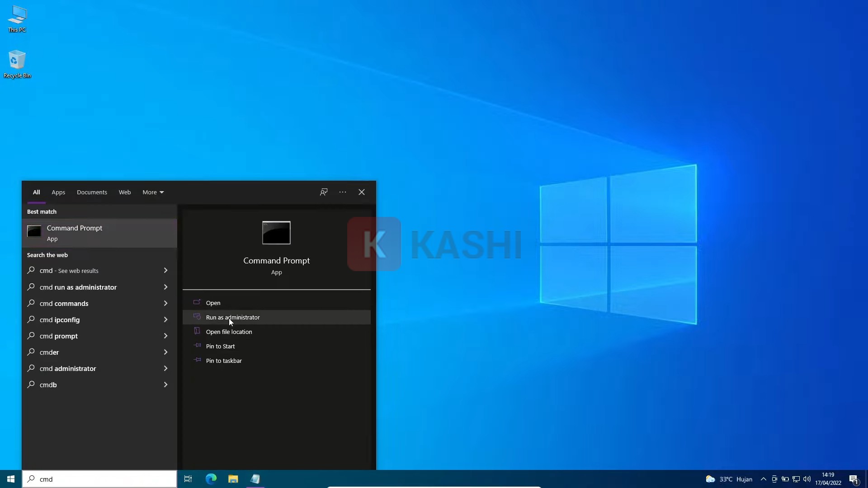The width and height of the screenshot is (868, 488).
Task: Open the network status icon in tray
Action: (x=797, y=479)
